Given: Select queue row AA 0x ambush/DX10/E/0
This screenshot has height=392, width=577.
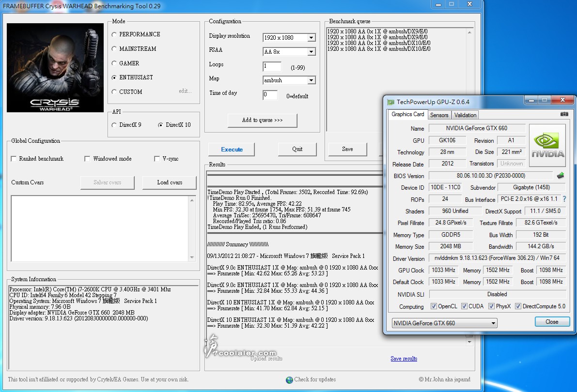Looking at the screenshot, I should (379, 43).
